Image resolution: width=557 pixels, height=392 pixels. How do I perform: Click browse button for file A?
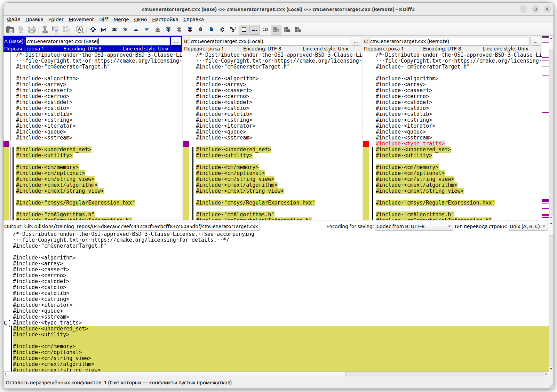coord(176,41)
